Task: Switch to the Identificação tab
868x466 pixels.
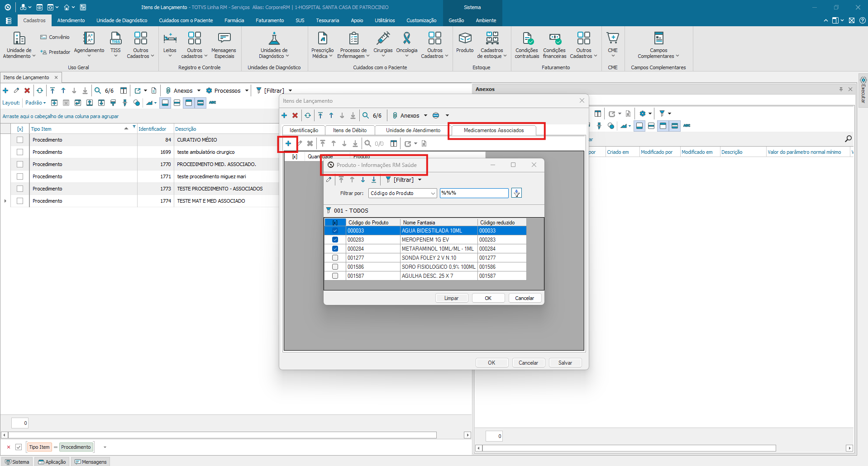Action: pos(304,130)
